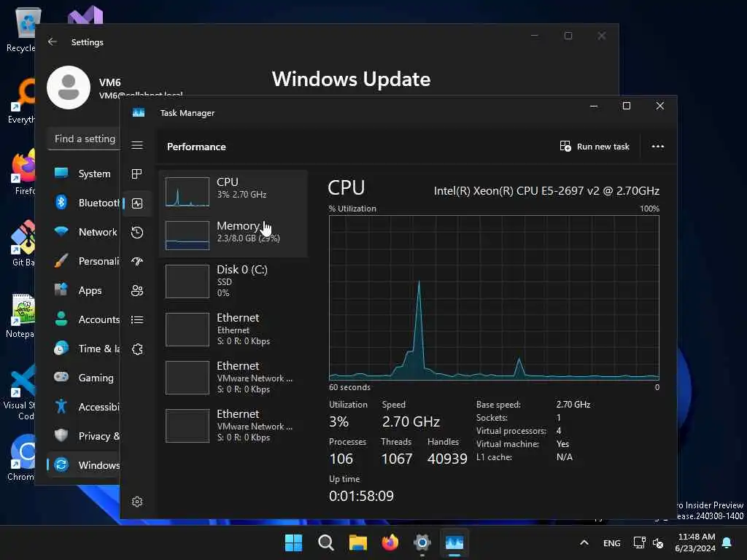This screenshot has width=747, height=560.
Task: Click the Processes value 106
Action: tap(341, 459)
